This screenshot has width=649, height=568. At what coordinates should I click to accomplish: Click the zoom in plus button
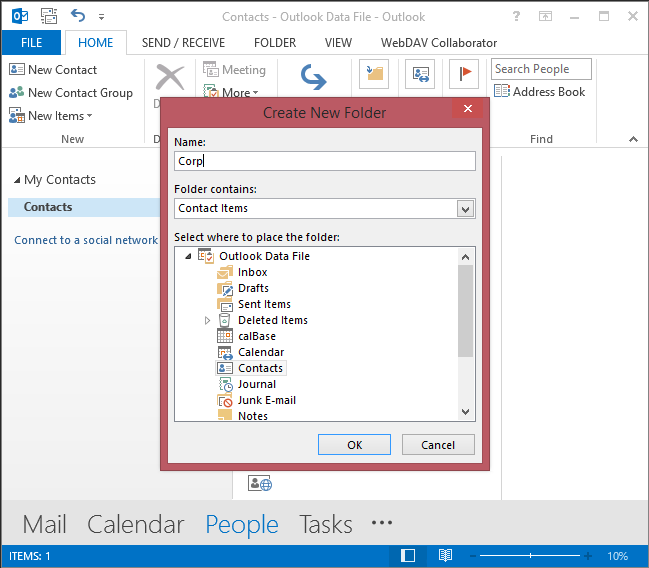[x=588, y=556]
